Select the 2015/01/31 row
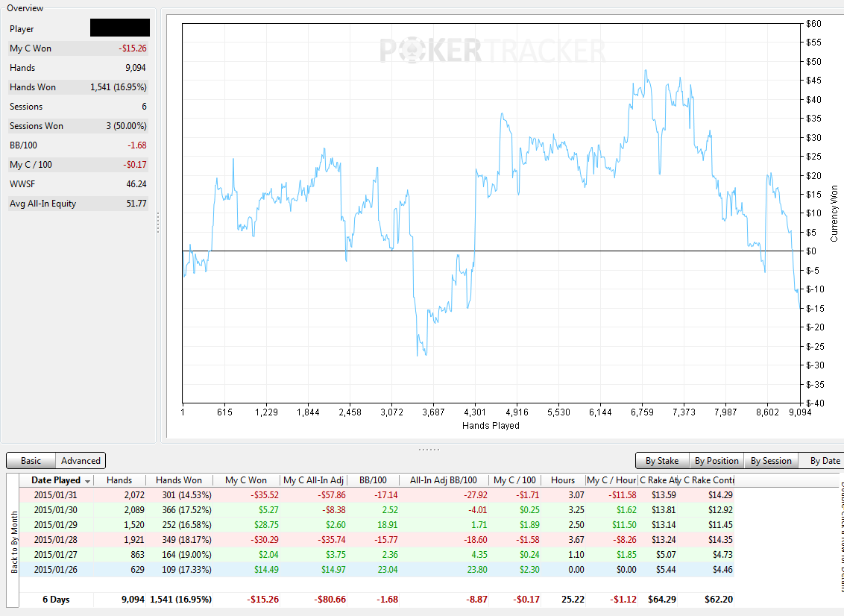The image size is (844, 616). pyautogui.click(x=377, y=495)
